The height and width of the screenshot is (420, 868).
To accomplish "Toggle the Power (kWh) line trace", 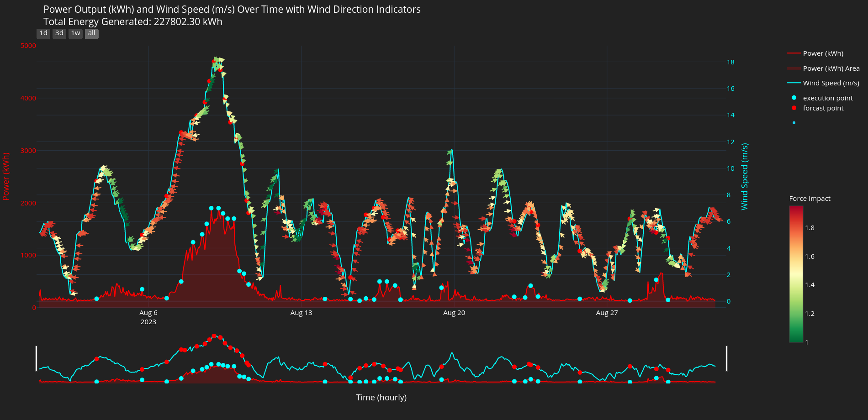I will [823, 53].
